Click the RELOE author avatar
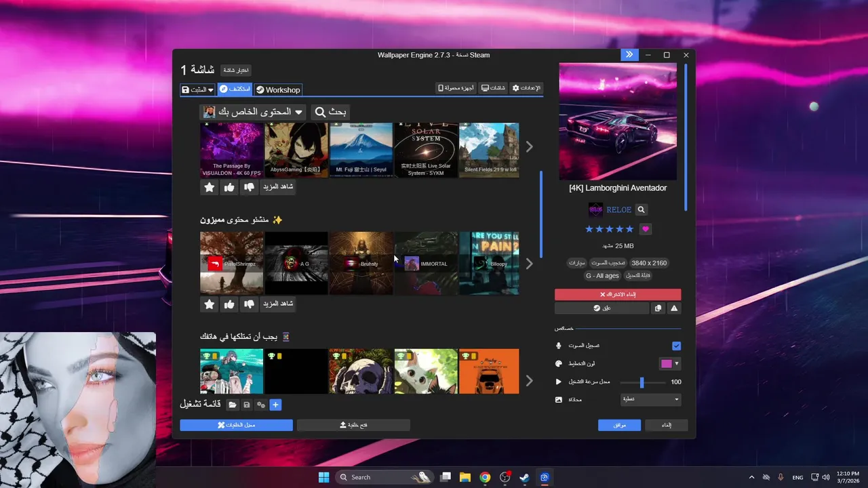This screenshot has height=488, width=868. pyautogui.click(x=595, y=210)
